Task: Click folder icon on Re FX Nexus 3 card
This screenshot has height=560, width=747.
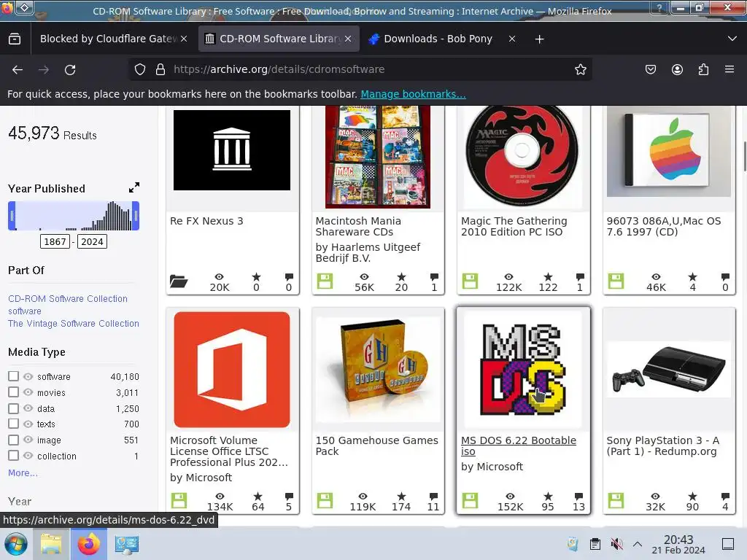Action: (179, 281)
